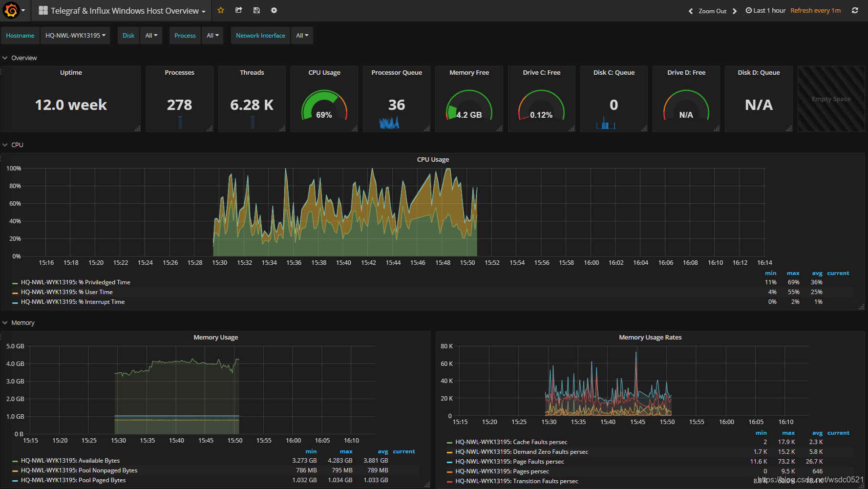
Task: Open the Grafana logo menu
Action: pos(14,10)
